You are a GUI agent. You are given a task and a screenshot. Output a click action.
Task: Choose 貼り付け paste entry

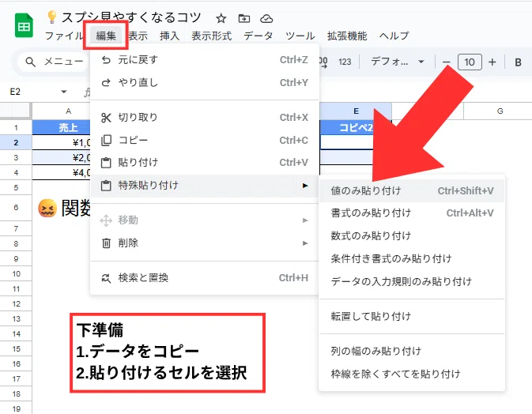pos(205,163)
